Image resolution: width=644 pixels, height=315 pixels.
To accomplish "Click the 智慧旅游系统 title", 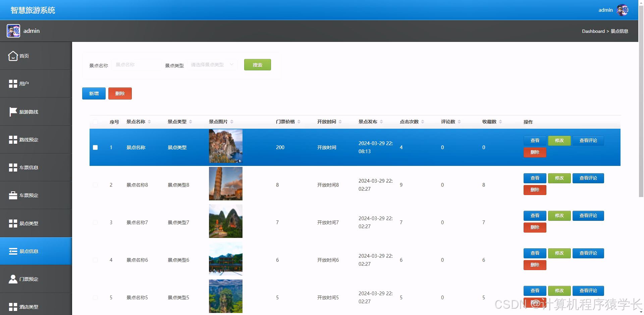I will (33, 10).
